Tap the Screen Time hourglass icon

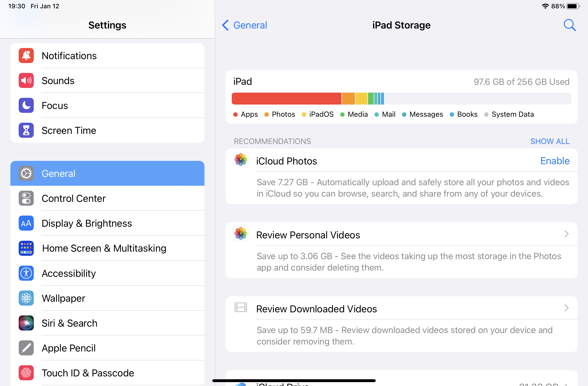point(26,130)
